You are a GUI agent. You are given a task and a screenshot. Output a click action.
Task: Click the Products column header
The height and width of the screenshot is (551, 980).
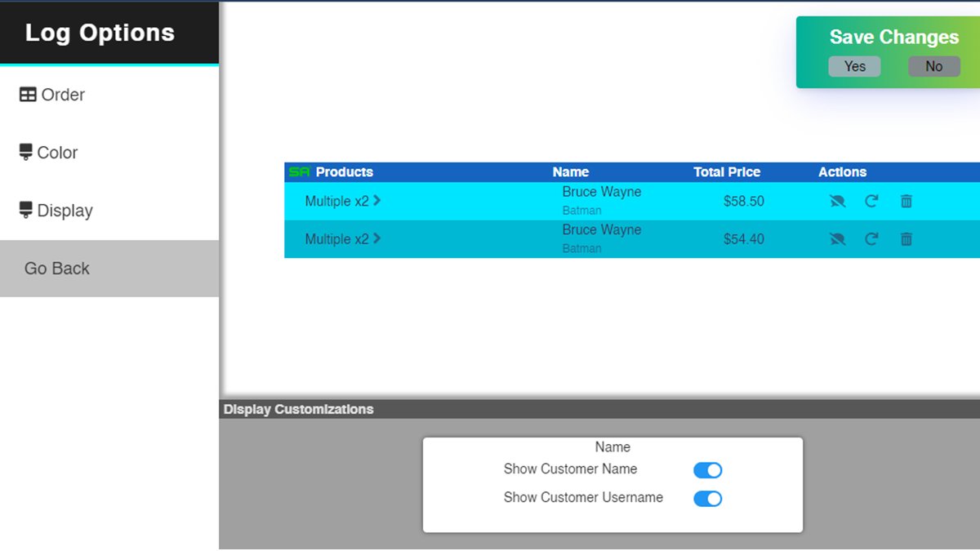(x=345, y=172)
